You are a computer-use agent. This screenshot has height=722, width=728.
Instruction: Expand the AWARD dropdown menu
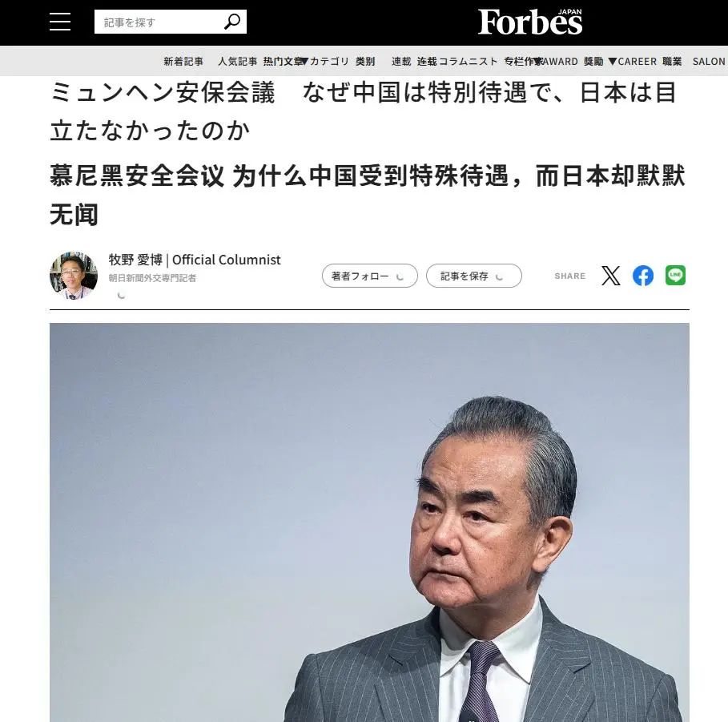click(557, 62)
